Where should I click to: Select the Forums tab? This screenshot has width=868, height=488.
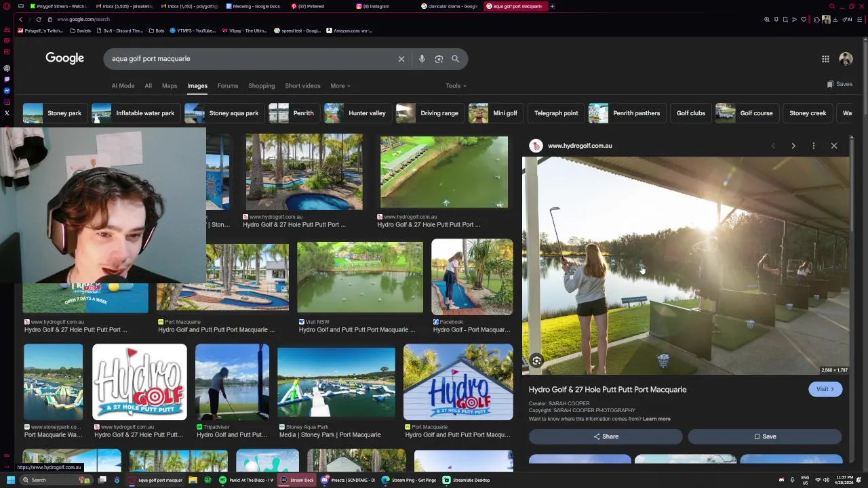point(228,86)
